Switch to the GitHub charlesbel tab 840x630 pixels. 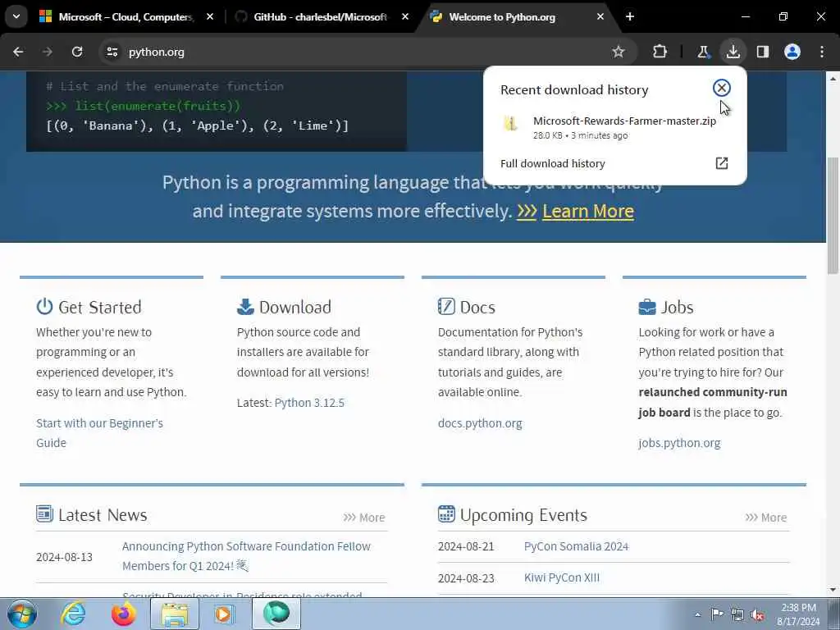320,17
